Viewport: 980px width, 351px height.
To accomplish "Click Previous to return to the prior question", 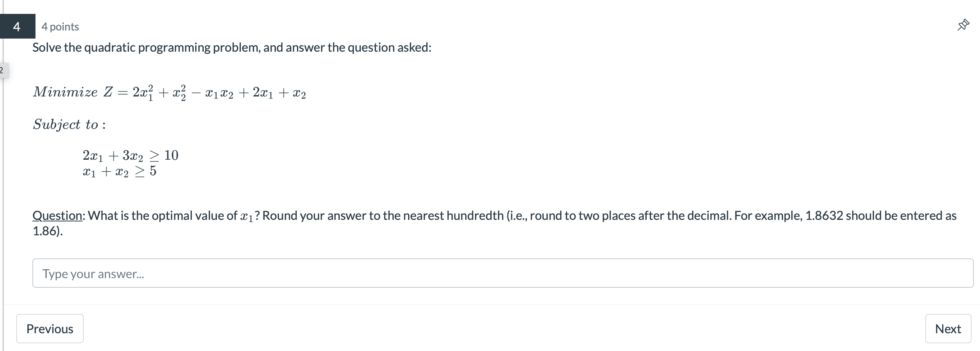I will click(x=49, y=329).
